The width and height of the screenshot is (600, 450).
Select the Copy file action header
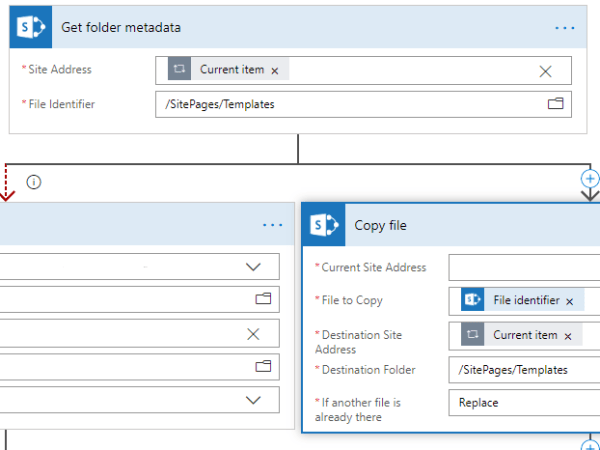(x=452, y=225)
